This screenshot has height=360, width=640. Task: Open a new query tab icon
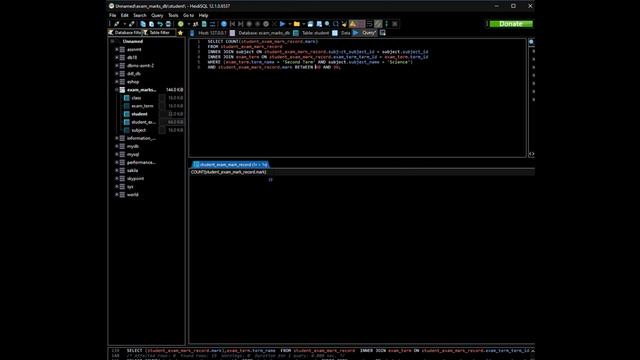tap(382, 33)
